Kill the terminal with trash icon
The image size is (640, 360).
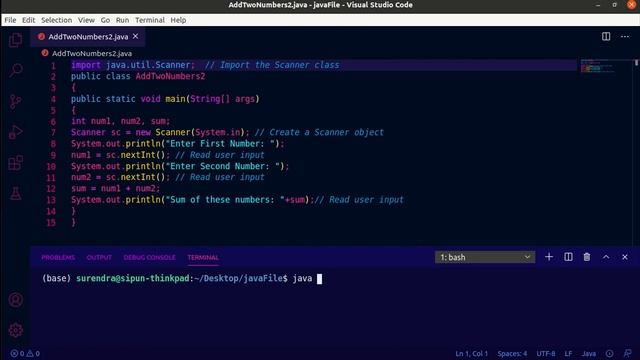point(587,257)
